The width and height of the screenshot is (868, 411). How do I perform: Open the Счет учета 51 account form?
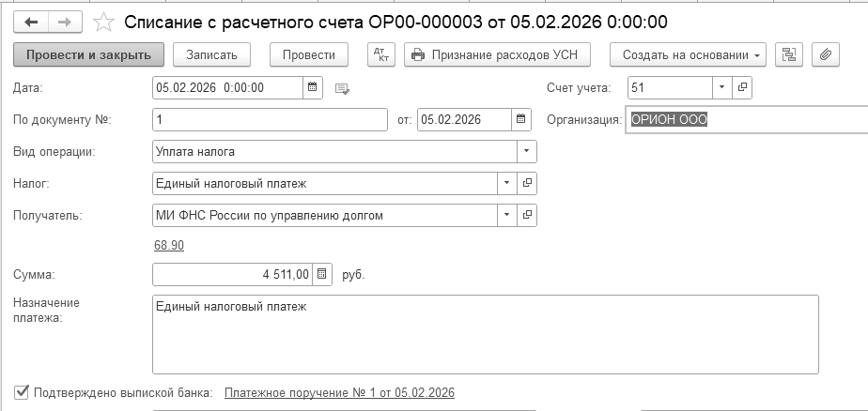pyautogui.click(x=742, y=87)
